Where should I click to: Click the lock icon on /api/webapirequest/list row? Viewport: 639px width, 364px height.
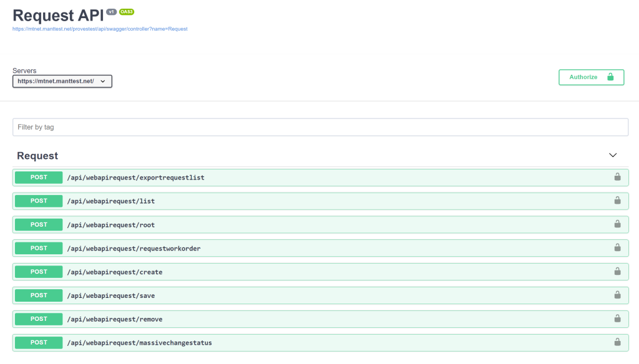pyautogui.click(x=617, y=200)
